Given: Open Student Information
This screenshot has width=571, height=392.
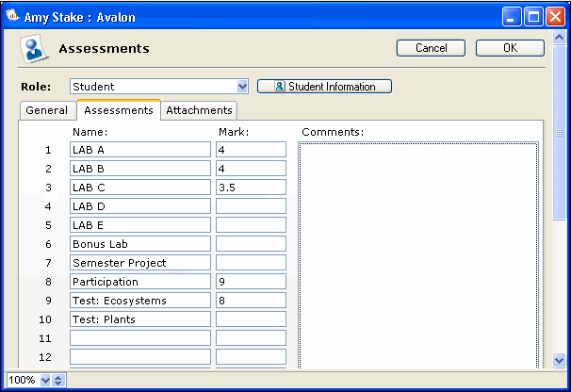Looking at the screenshot, I should pos(324,87).
